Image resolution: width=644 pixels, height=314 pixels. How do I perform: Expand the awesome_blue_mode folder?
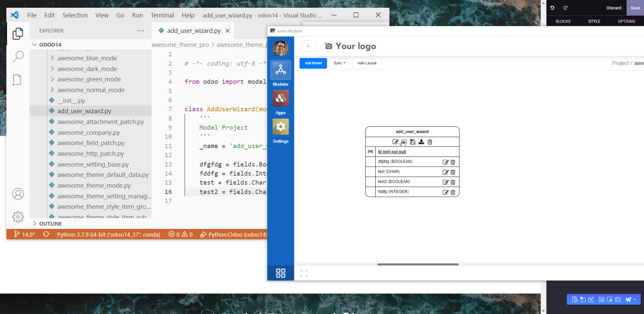(x=87, y=58)
